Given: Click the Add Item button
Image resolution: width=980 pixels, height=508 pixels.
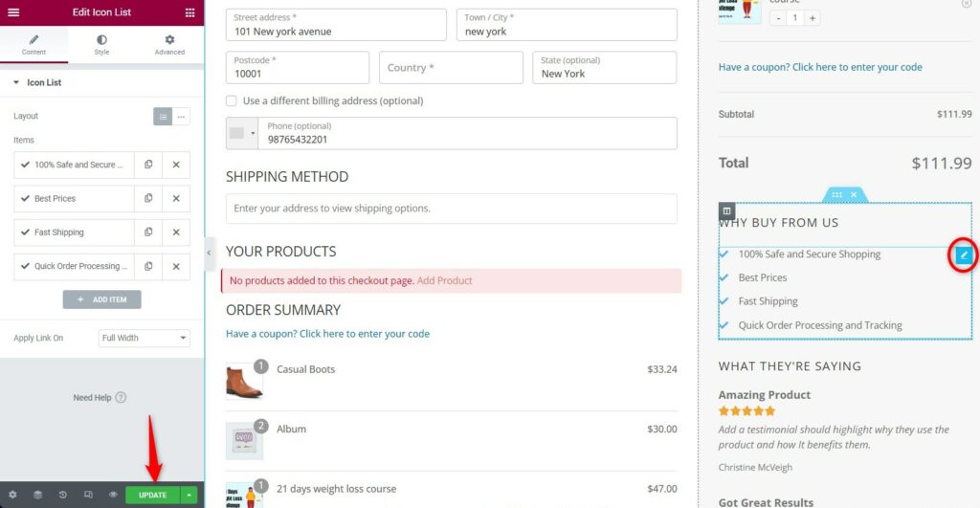Looking at the screenshot, I should pyautogui.click(x=101, y=300).
